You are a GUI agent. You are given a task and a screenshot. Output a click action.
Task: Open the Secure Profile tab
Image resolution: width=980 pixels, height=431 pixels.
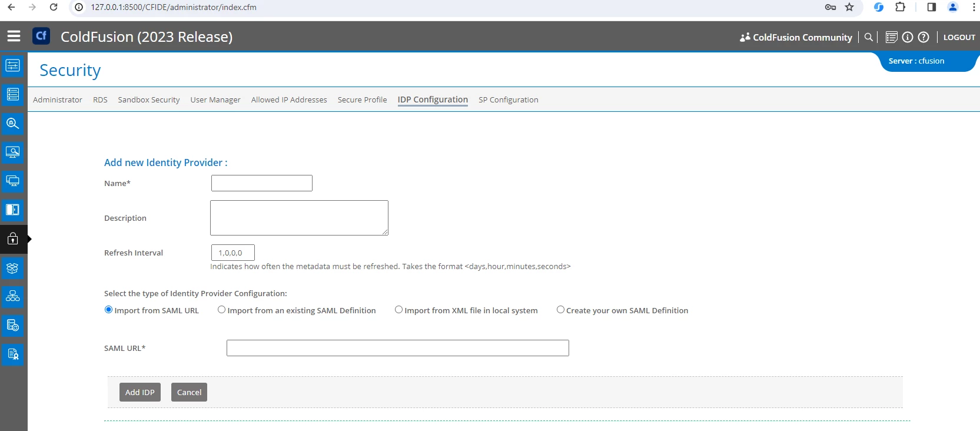pyautogui.click(x=362, y=100)
